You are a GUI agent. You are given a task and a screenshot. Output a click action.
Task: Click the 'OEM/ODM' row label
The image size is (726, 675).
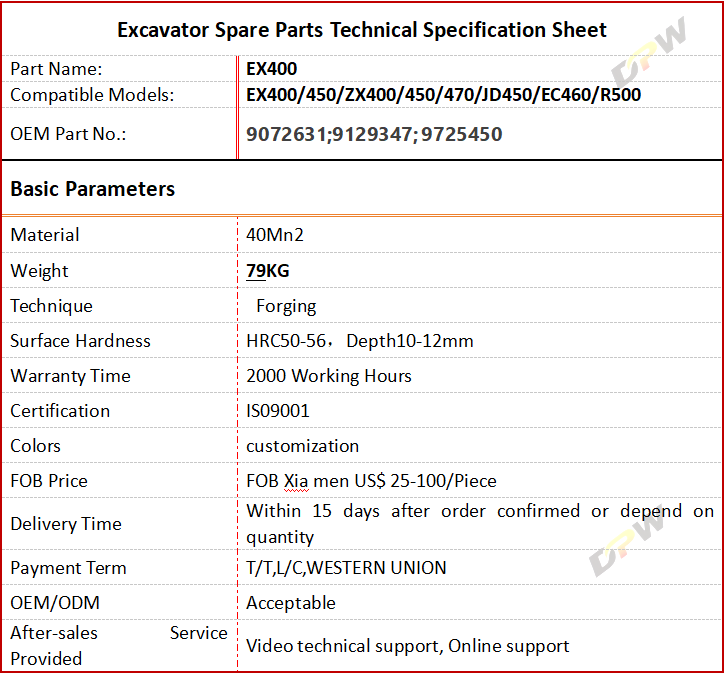tap(55, 603)
